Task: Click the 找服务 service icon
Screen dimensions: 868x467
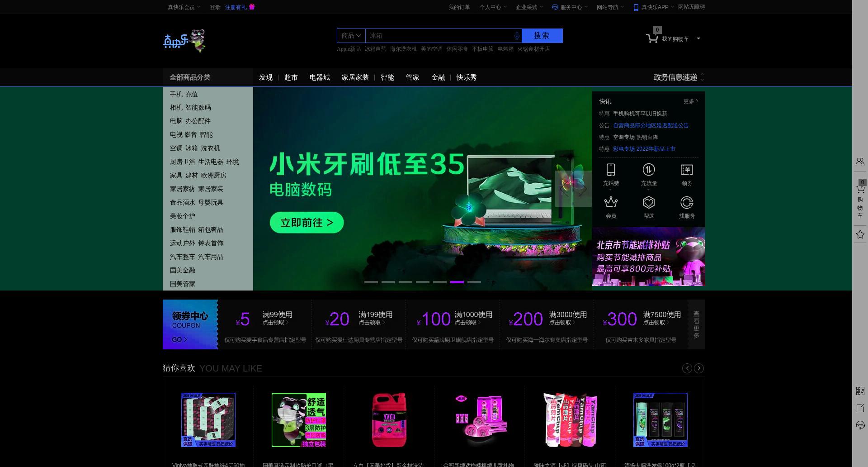Action: (x=687, y=202)
